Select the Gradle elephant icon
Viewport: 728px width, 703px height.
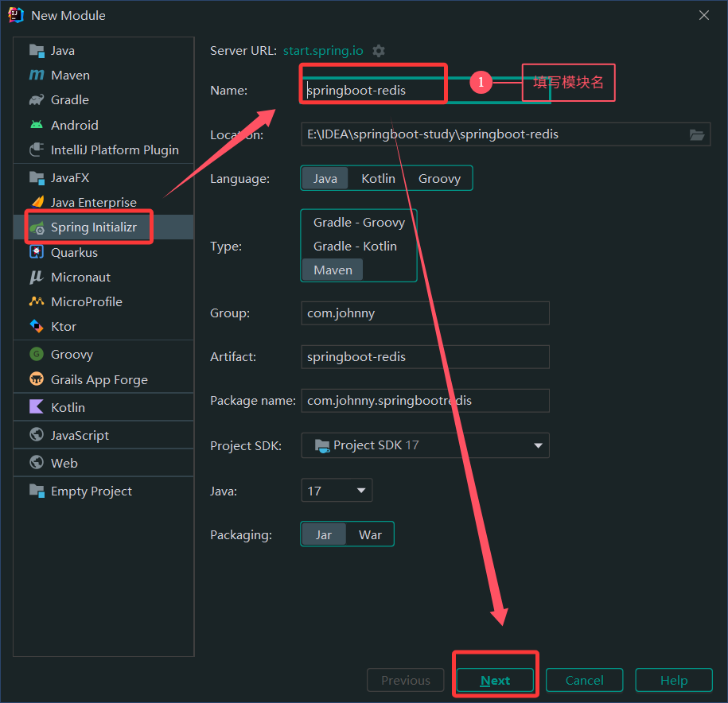pos(37,100)
